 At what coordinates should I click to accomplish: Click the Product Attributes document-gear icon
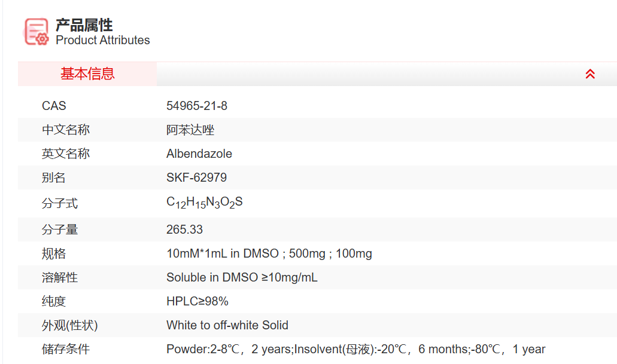(36, 32)
